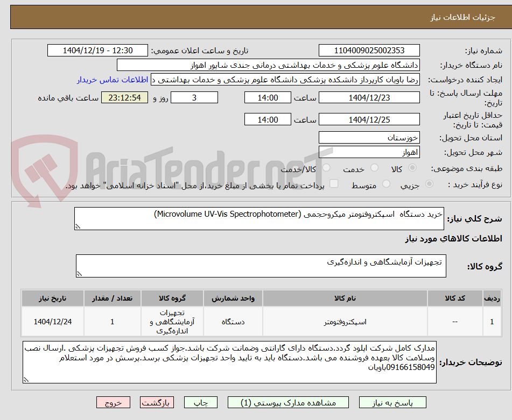The width and height of the screenshot is (512, 420).
Task: Toggle the اسناد خزانه اسلامی payment checkbox
Action: [334, 183]
